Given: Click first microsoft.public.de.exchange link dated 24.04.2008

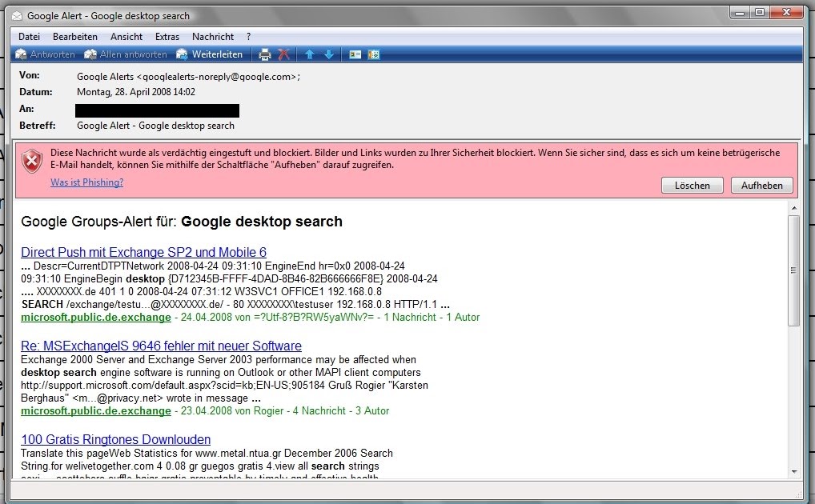Looking at the screenshot, I should [x=95, y=317].
